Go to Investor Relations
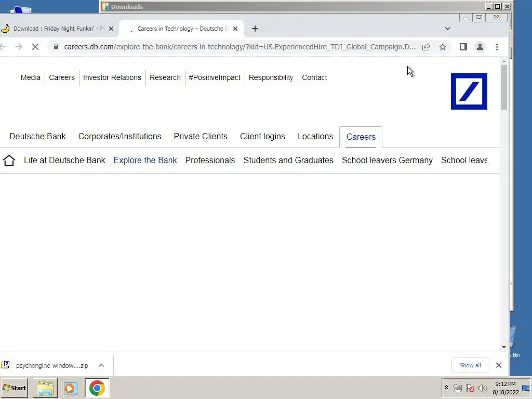 (x=112, y=78)
